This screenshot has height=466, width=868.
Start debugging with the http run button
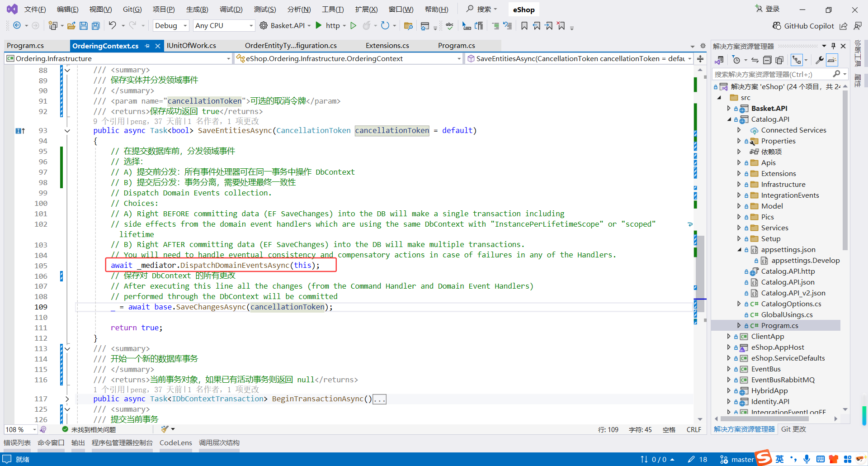pyautogui.click(x=319, y=26)
